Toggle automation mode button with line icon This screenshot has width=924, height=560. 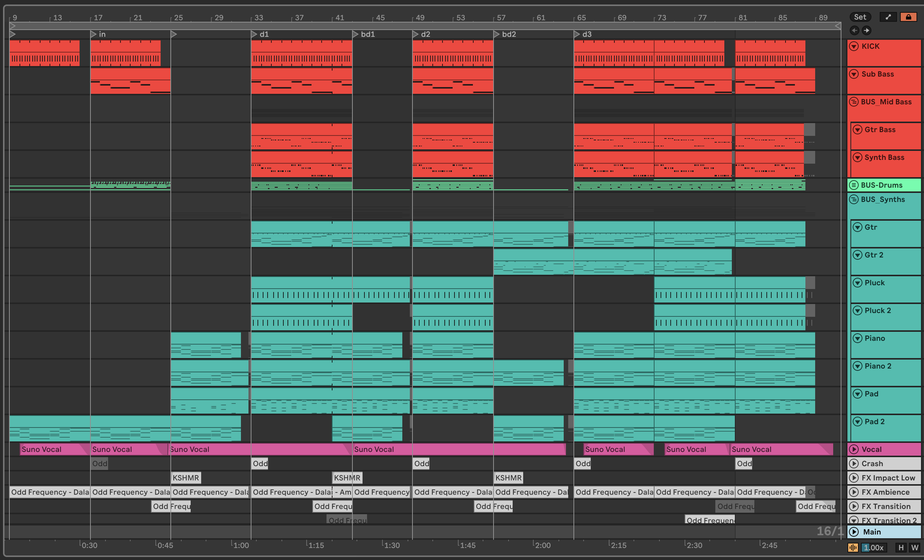[888, 17]
